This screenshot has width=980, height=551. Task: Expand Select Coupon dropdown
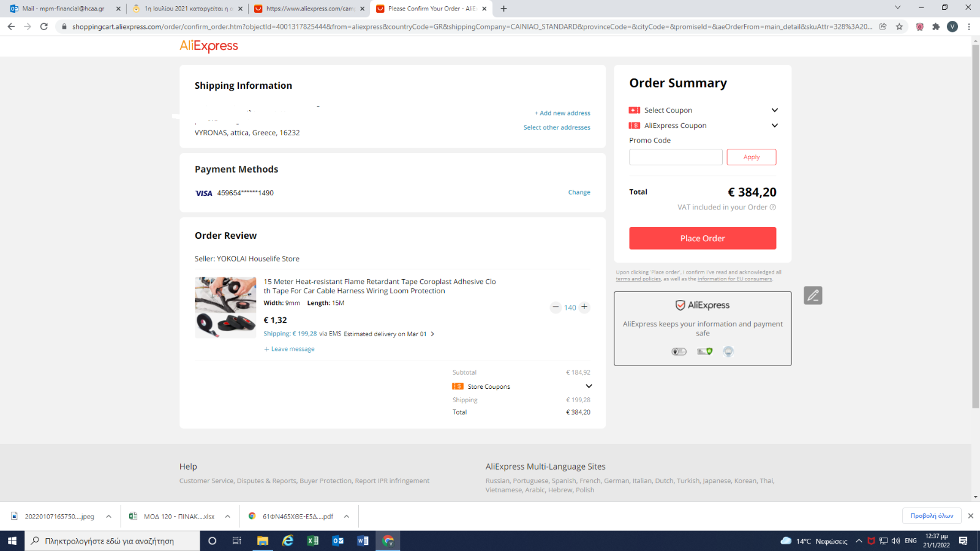(x=774, y=110)
